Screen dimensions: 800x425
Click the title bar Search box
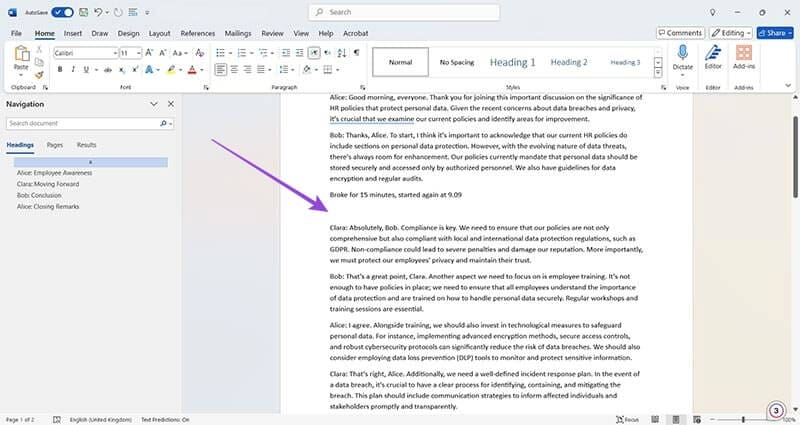click(404, 12)
